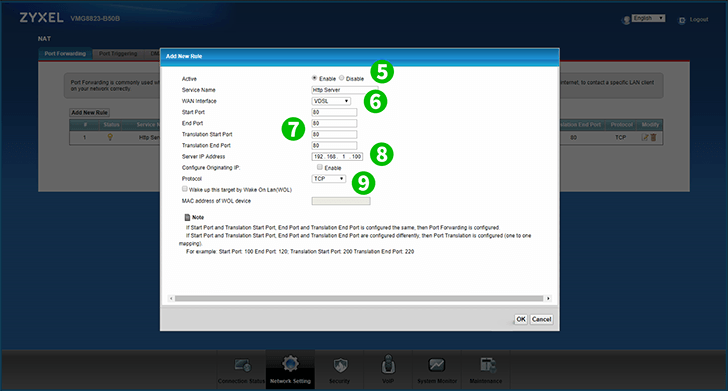Click the edit icon for rule 1
The image size is (728, 391).
click(645, 137)
